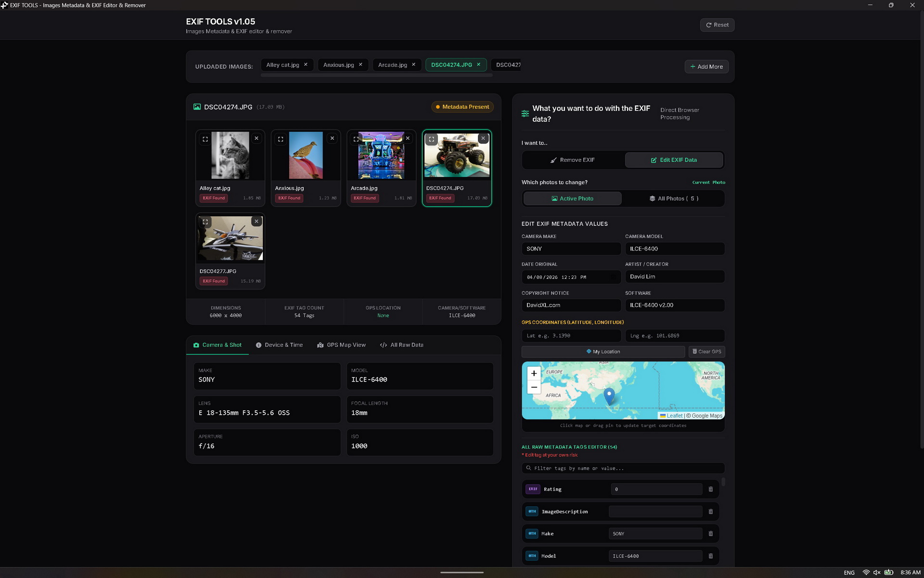Delete the Rating raw tag
This screenshot has width=924, height=578.
coord(711,489)
